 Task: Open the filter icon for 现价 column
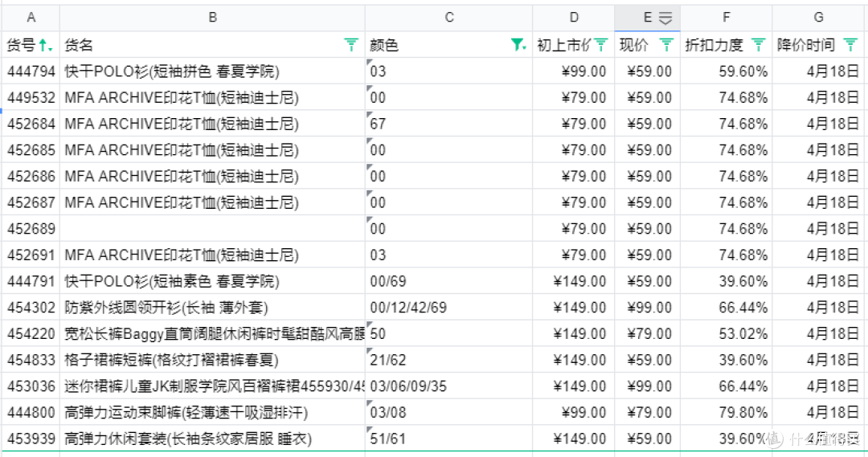pos(666,45)
